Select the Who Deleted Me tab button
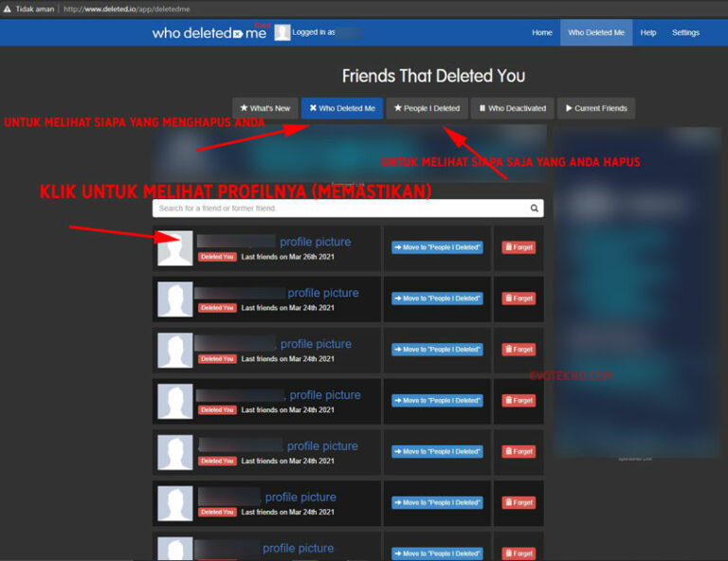Image resolution: width=728 pixels, height=561 pixels. click(342, 108)
